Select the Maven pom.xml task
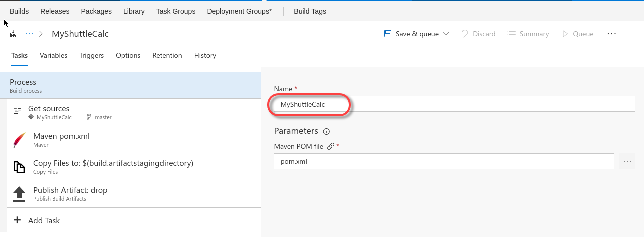 pyautogui.click(x=134, y=140)
